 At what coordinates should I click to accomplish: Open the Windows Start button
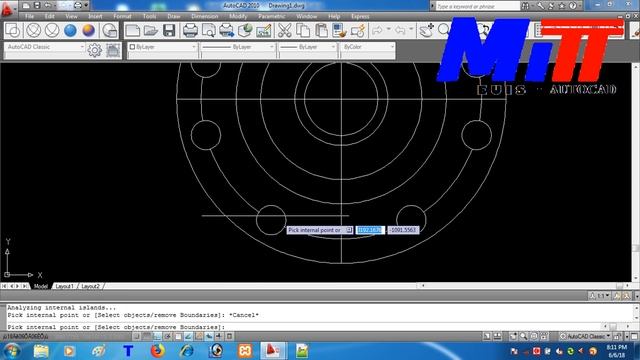pos(11,351)
